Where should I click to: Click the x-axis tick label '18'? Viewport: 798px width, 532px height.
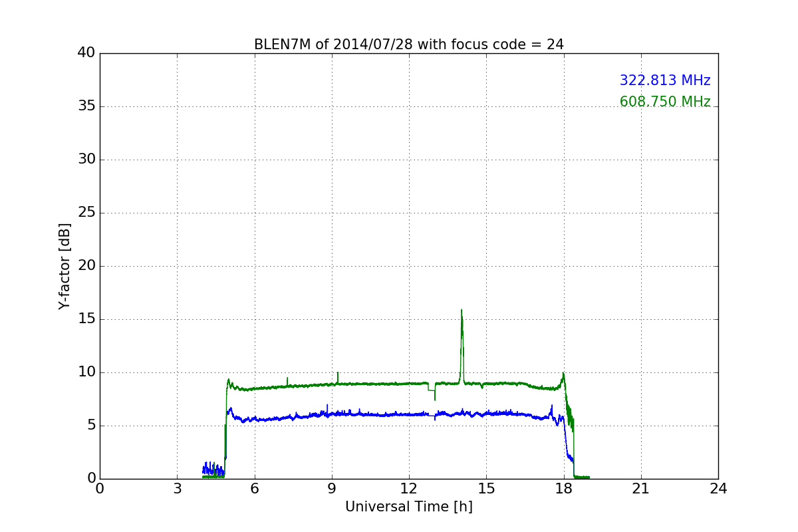[563, 489]
